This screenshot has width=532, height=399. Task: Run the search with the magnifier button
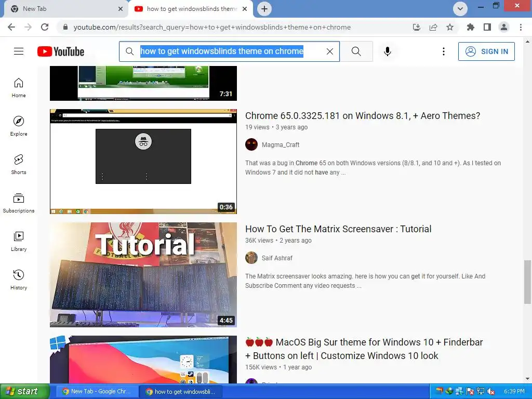pyautogui.click(x=356, y=51)
